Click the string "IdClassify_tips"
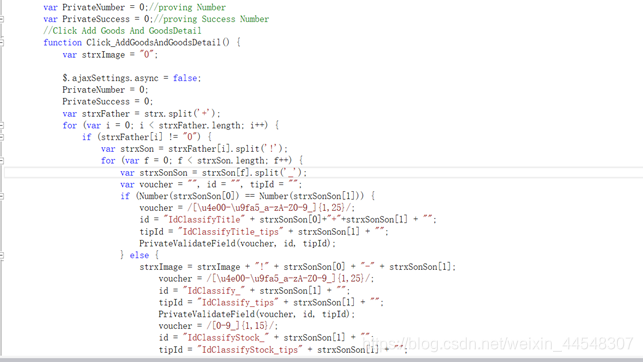643x362 pixels. (x=237, y=303)
